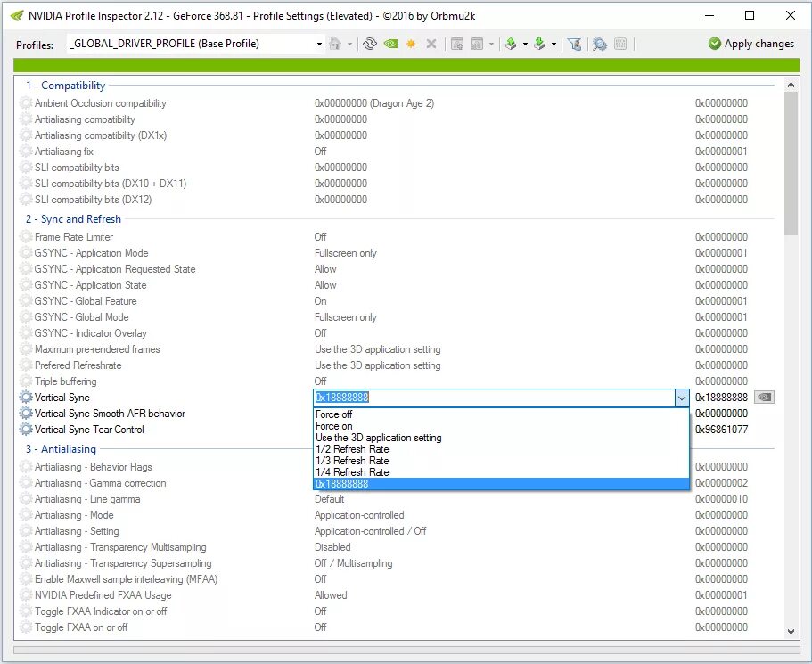Screen dimensions: 812x664
Task: Click the NVIDIA reset icon beside Vertical Sync value
Action: 765,398
